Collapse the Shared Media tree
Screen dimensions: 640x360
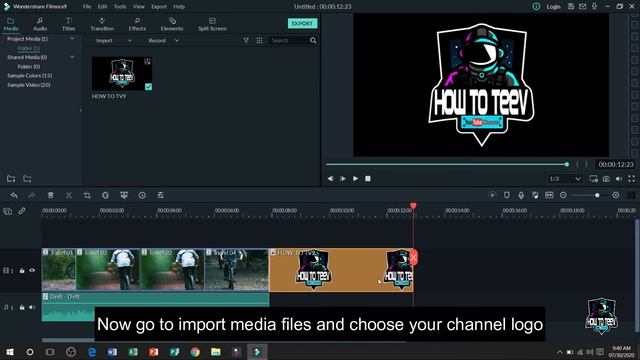[x=72, y=57]
